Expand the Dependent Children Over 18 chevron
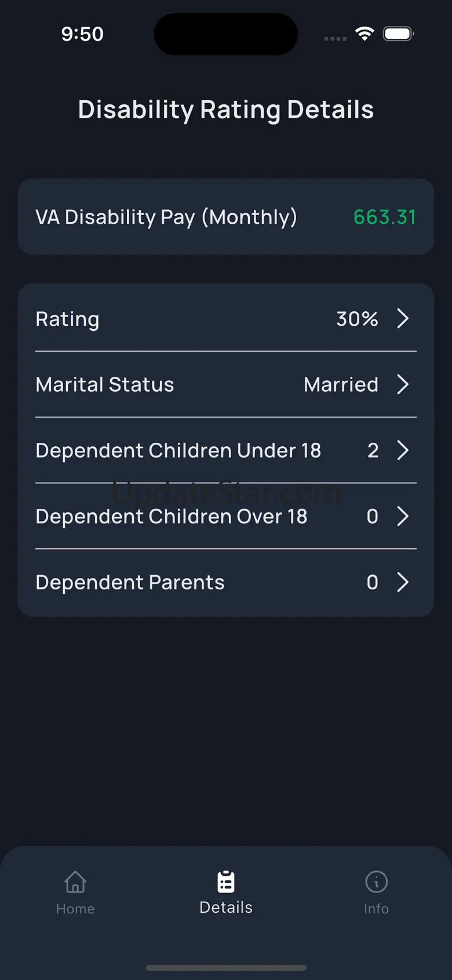 (403, 516)
